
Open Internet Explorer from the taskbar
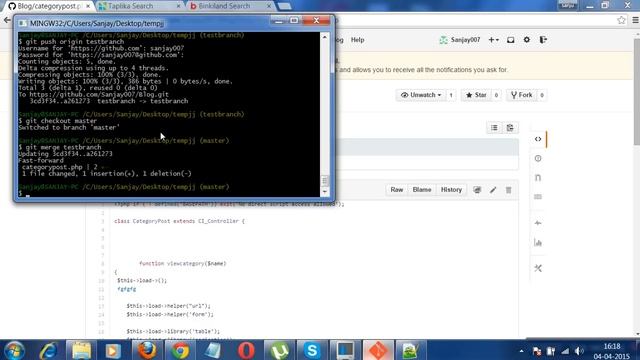[x=48, y=350]
